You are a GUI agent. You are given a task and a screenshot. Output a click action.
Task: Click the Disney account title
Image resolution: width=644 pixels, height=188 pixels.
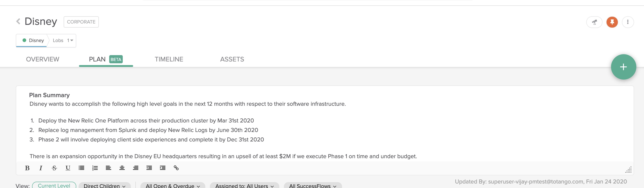pyautogui.click(x=41, y=21)
